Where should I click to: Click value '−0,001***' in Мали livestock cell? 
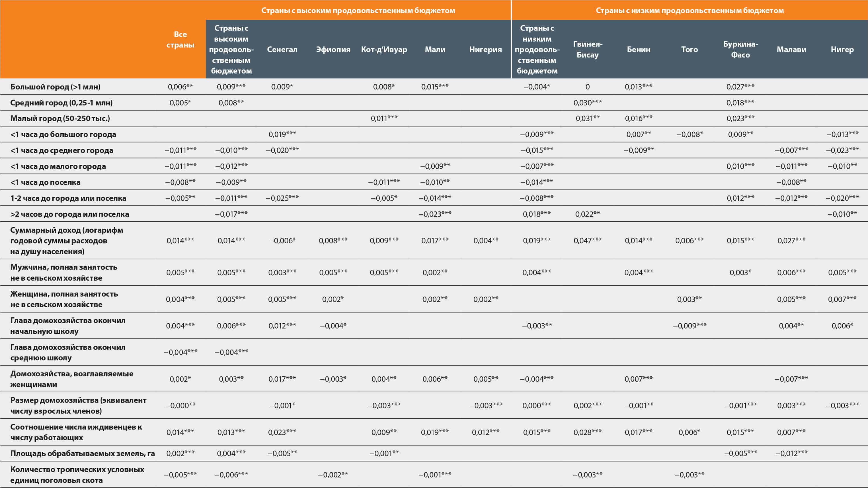[435, 475]
